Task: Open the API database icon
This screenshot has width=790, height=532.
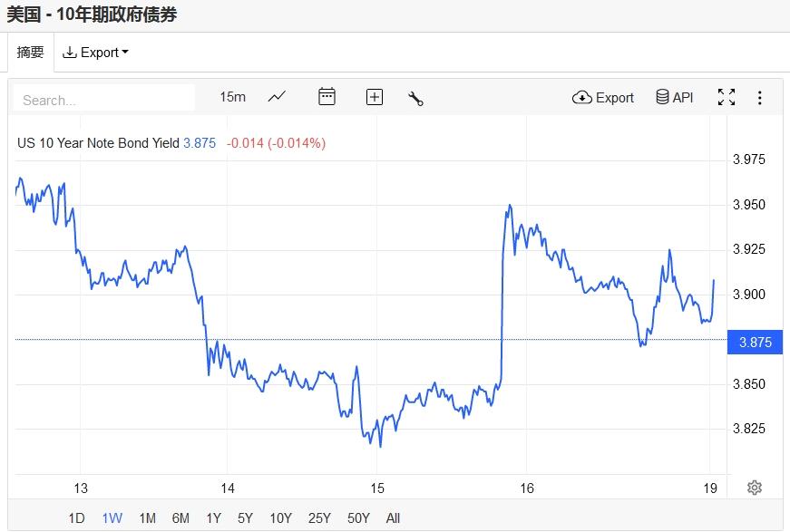Action: tap(674, 97)
